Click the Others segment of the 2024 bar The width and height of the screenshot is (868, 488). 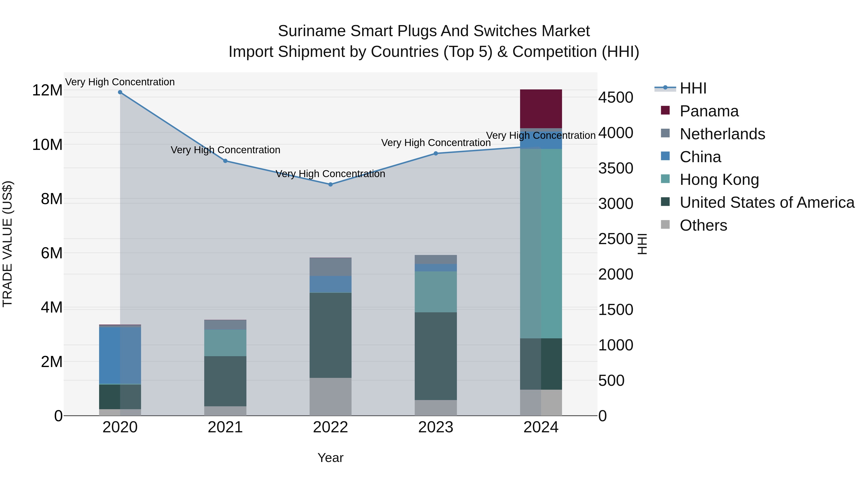541,403
